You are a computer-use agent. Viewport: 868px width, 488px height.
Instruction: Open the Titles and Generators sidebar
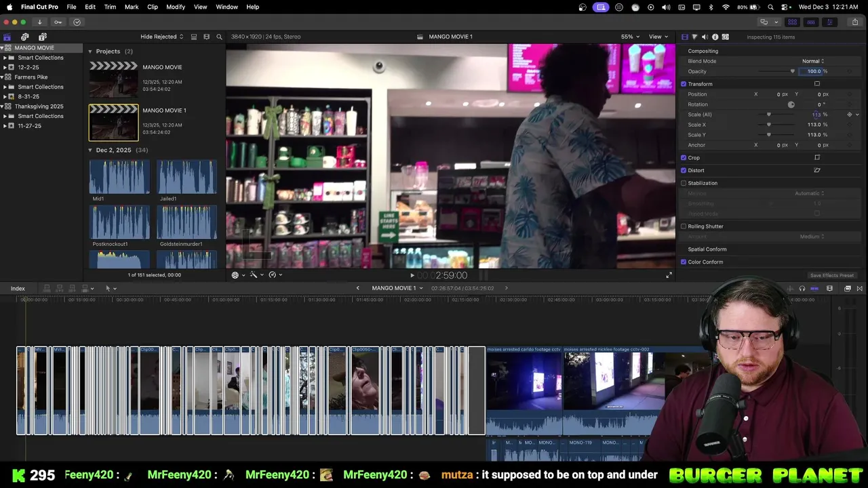(42, 37)
